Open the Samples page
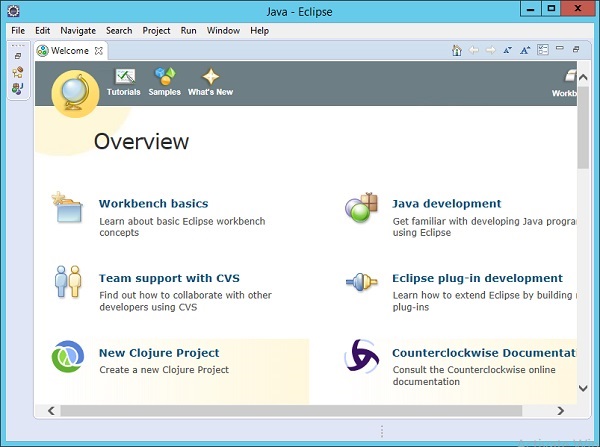The height and width of the screenshot is (447, 600). pos(164,82)
